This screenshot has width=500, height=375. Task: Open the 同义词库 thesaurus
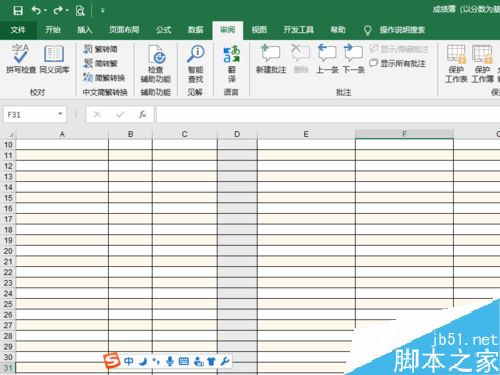point(54,59)
